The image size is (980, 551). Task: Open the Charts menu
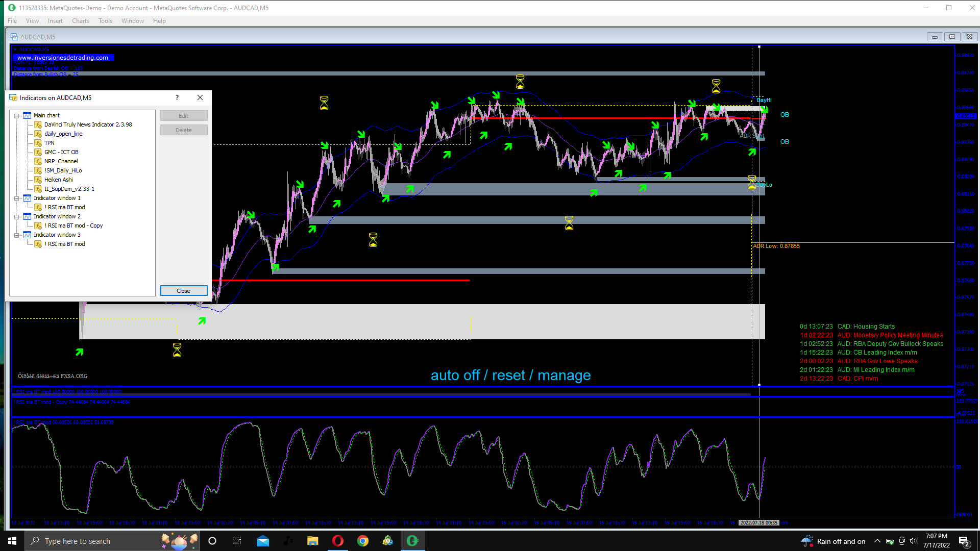(x=80, y=21)
